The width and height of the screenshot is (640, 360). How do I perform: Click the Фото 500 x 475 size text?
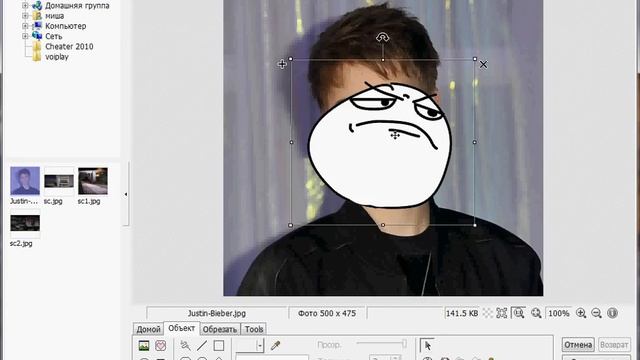click(327, 313)
